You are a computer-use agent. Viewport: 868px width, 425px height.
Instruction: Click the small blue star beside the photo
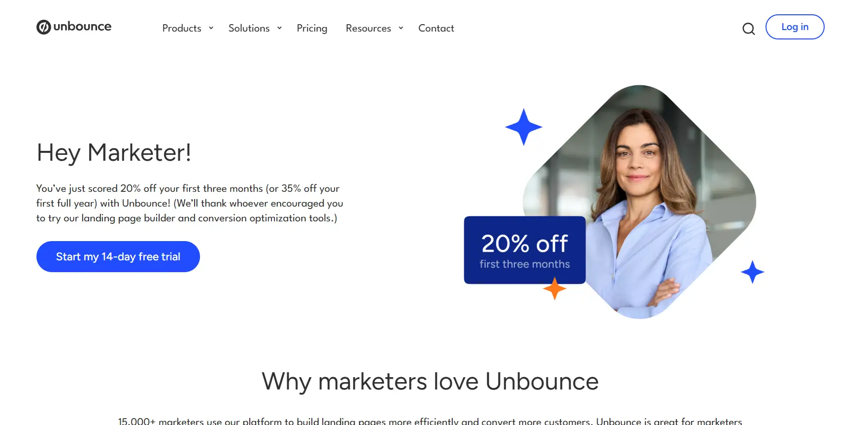tap(752, 272)
